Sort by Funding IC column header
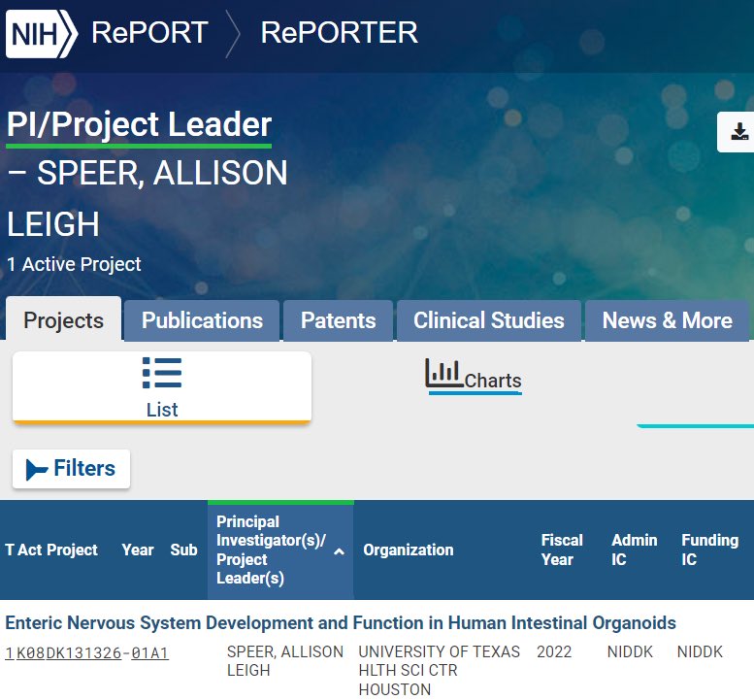 [x=709, y=550]
